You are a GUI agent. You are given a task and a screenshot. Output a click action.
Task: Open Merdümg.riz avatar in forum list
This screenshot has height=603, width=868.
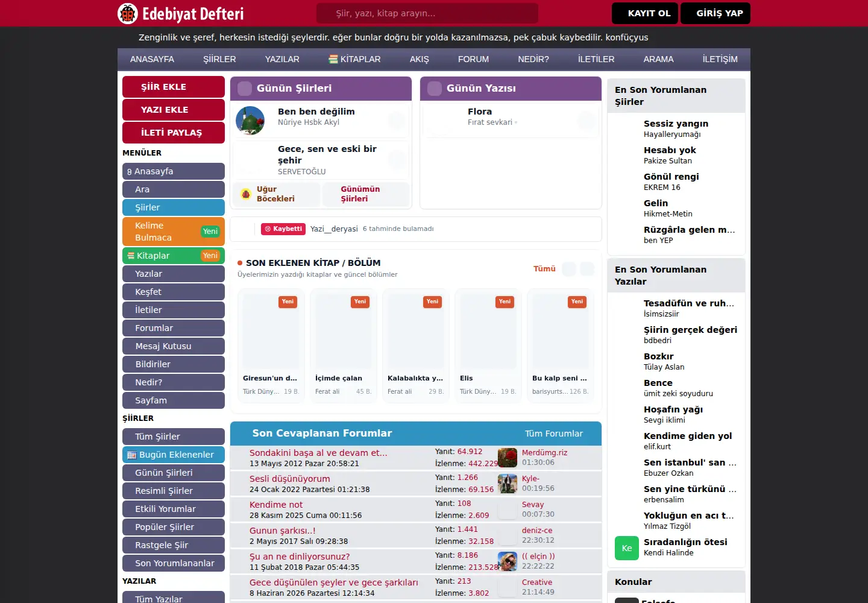(x=508, y=458)
